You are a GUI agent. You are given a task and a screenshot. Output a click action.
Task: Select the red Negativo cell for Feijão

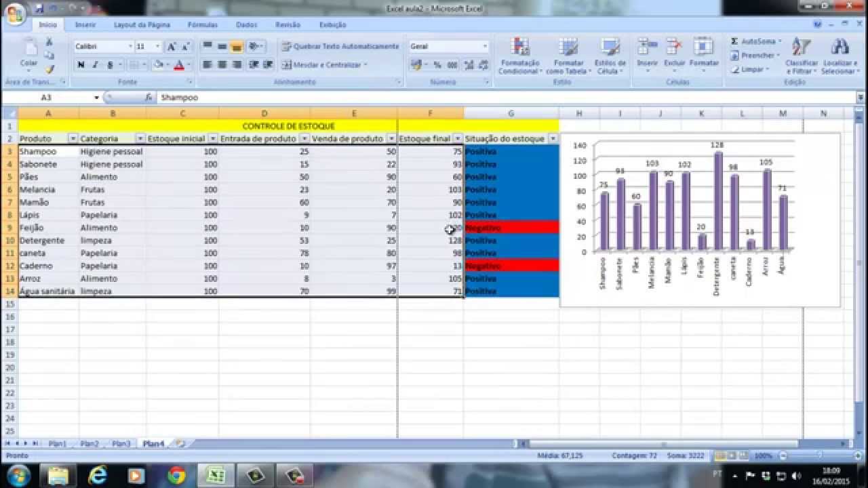coord(511,228)
